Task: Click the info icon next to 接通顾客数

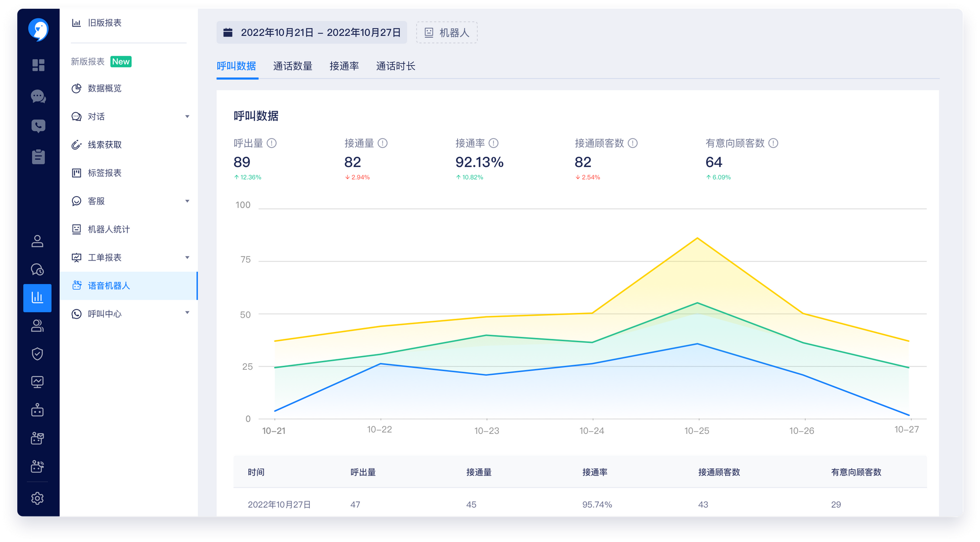Action: tap(633, 143)
